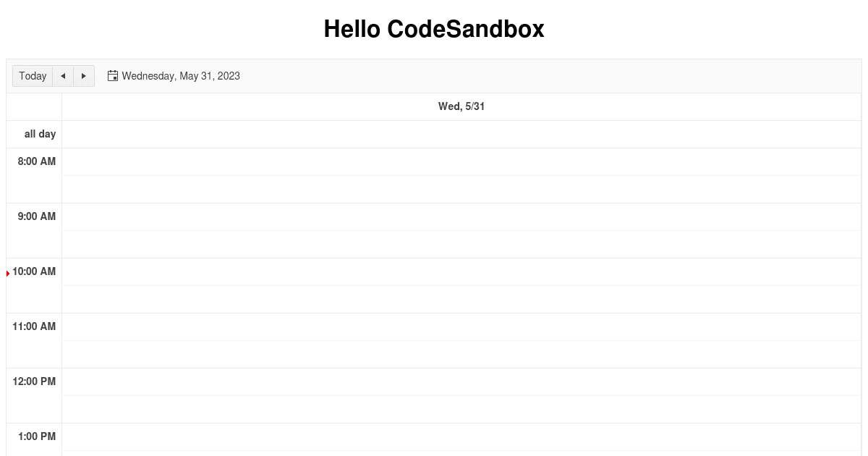Click the red current-time indicator arrow
This screenshot has width=868, height=456.
click(x=8, y=274)
